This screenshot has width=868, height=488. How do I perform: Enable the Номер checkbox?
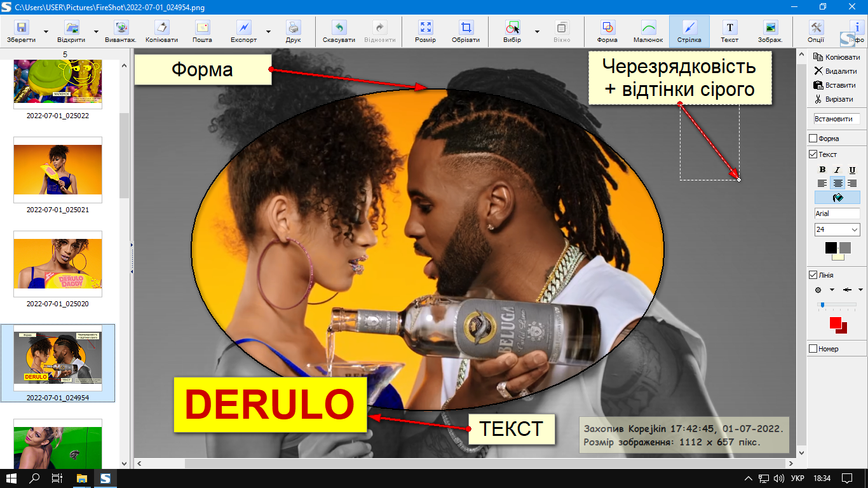(x=813, y=349)
